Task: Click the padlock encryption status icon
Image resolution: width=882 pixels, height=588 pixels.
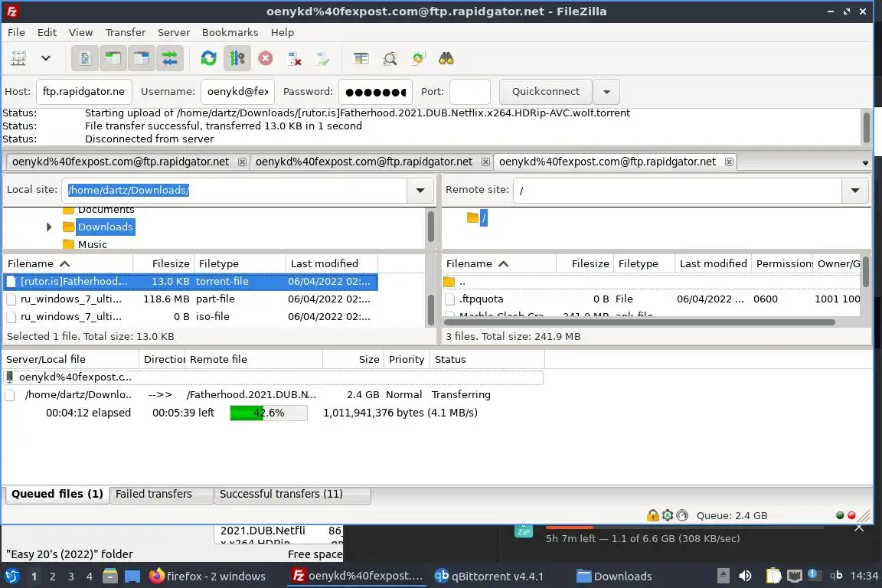Action: coord(652,514)
